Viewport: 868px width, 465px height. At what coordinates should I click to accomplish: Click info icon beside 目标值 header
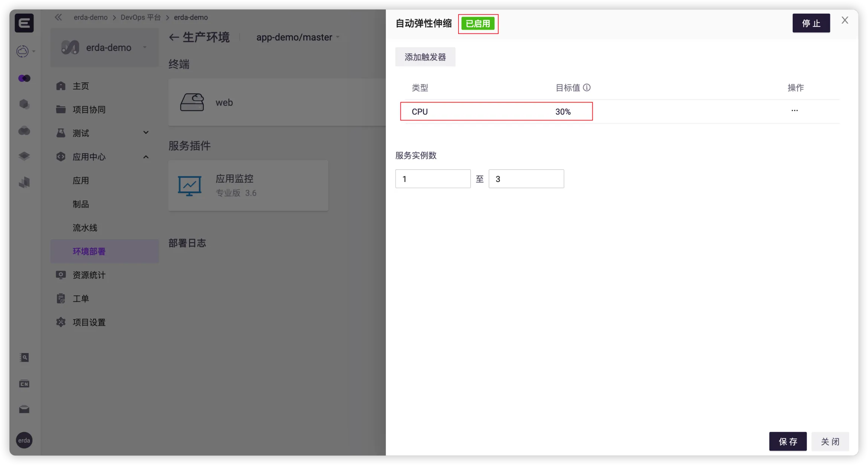pos(587,87)
